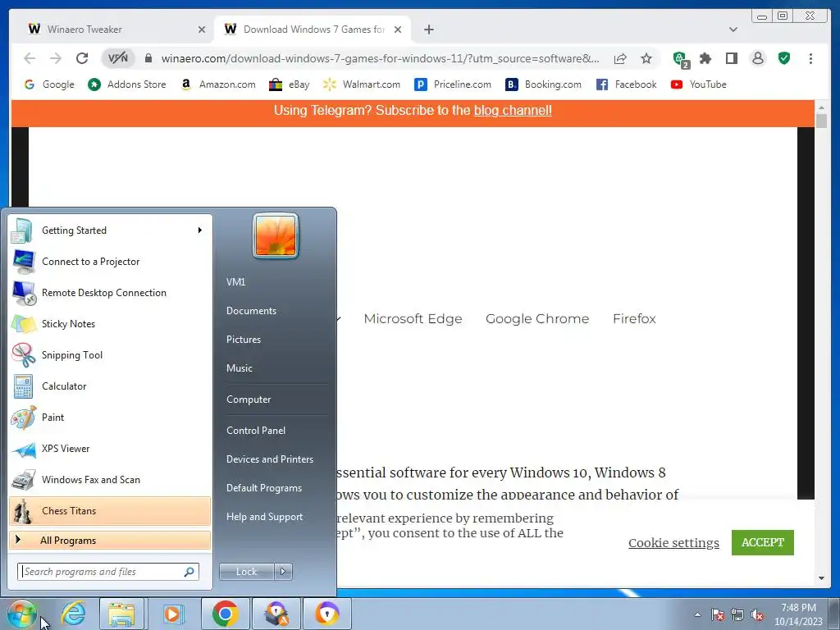This screenshot has width=840, height=630.
Task: Follow the blog channel link
Action: (513, 111)
